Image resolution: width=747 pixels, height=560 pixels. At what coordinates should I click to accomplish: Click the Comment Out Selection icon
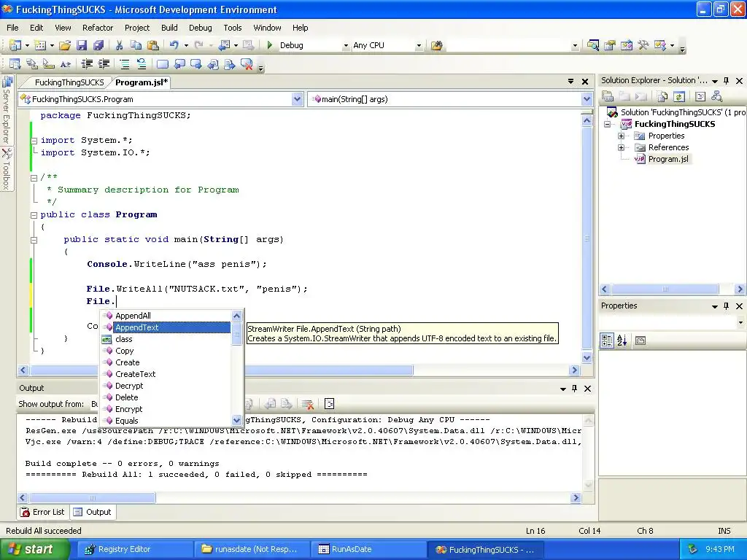pos(124,64)
